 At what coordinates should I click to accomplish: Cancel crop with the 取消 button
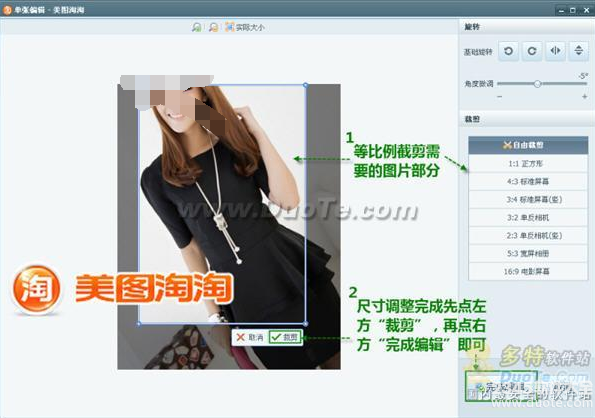pos(250,337)
